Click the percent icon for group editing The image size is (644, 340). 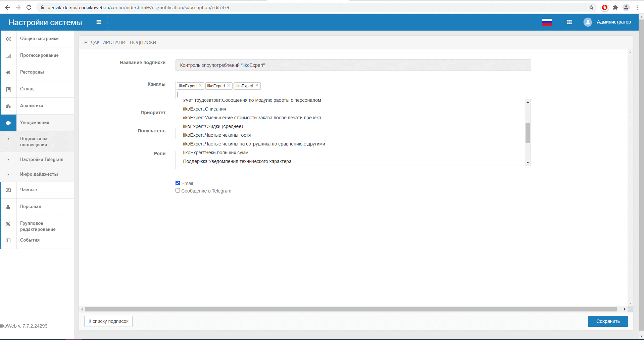pos(8,224)
